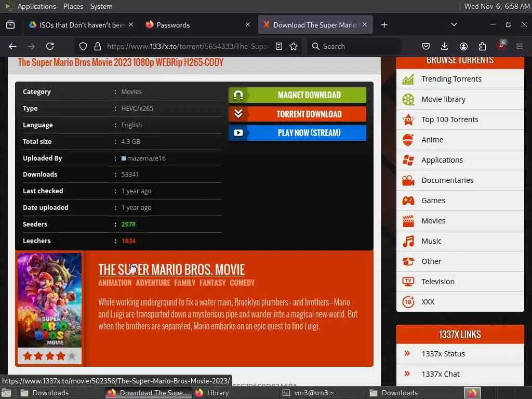Open the Animation genre link

pos(115,283)
